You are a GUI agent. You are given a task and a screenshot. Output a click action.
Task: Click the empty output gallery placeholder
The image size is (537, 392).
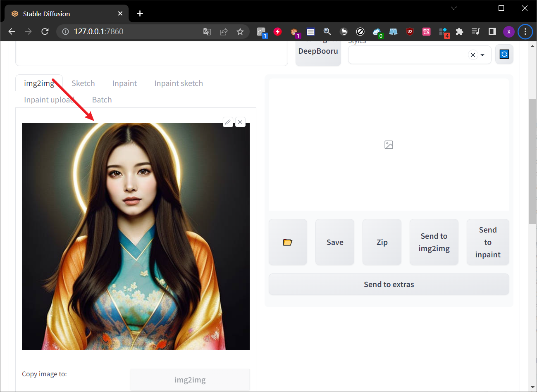[x=389, y=145]
